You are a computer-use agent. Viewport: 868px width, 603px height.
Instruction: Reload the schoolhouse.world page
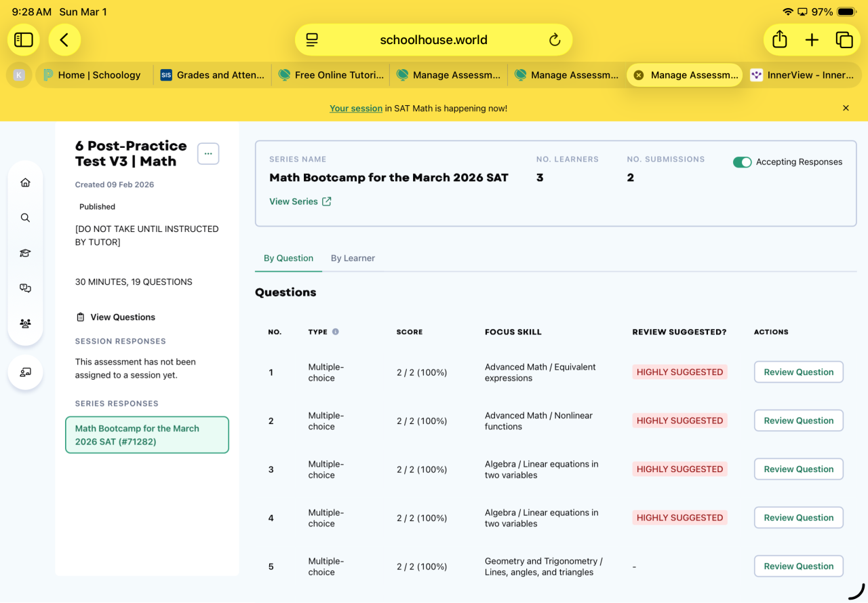[555, 40]
